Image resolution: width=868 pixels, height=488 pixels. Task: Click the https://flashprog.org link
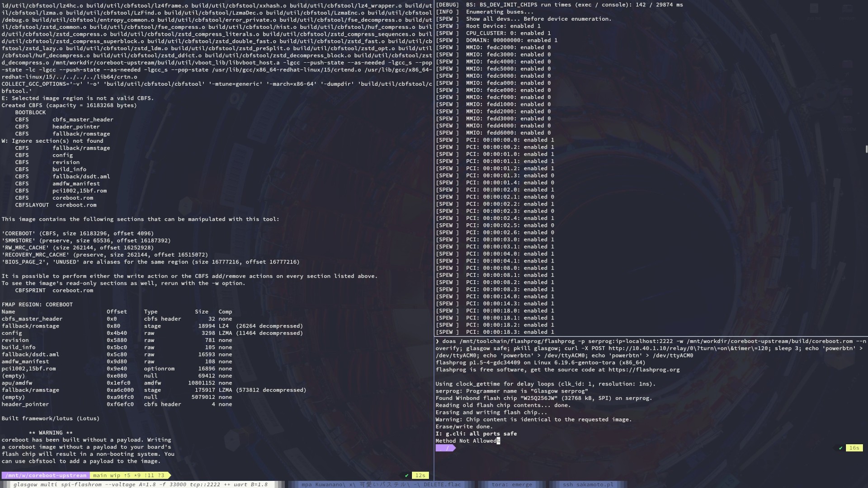pyautogui.click(x=644, y=370)
